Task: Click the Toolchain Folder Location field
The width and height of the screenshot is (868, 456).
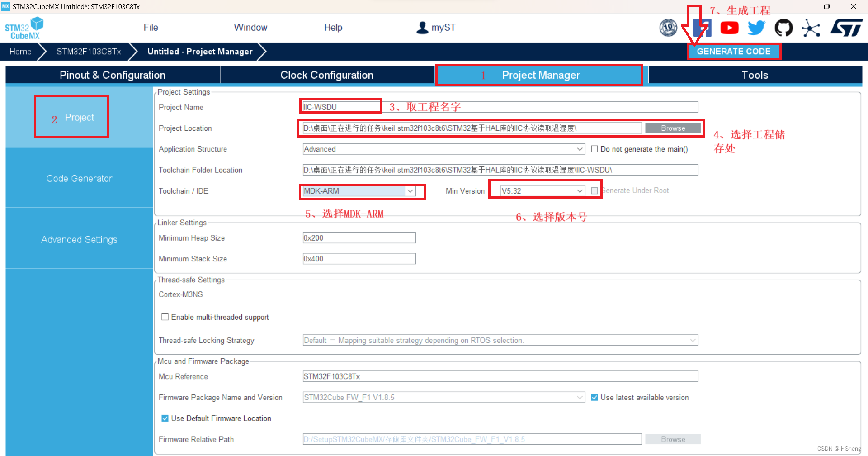Action: click(x=500, y=170)
